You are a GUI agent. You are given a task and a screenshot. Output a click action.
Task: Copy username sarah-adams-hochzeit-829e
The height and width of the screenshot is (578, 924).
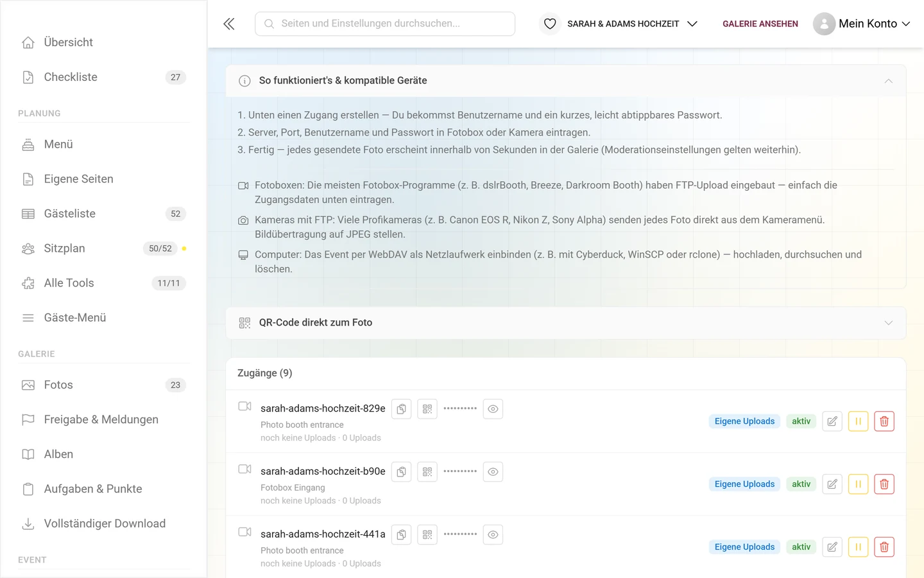[401, 409]
